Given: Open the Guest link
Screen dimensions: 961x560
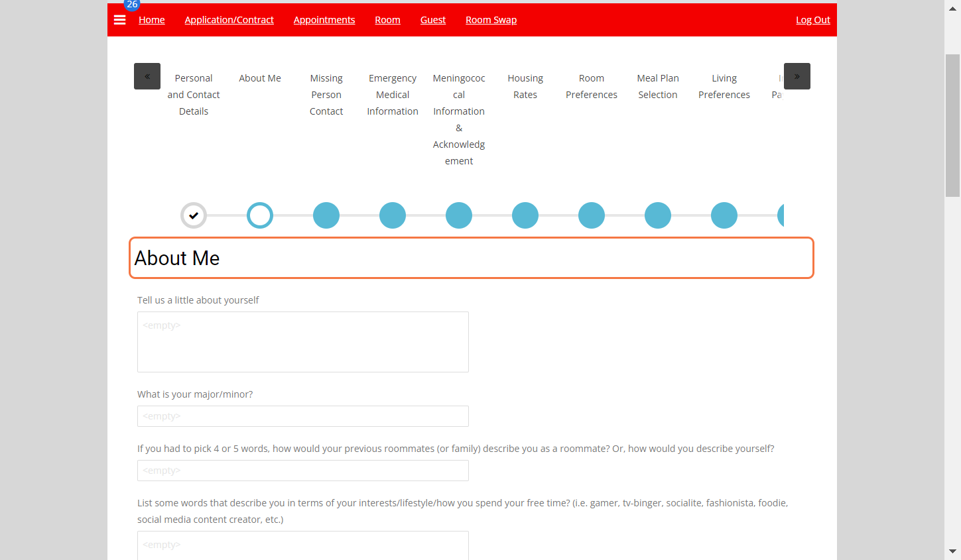Looking at the screenshot, I should coord(433,20).
